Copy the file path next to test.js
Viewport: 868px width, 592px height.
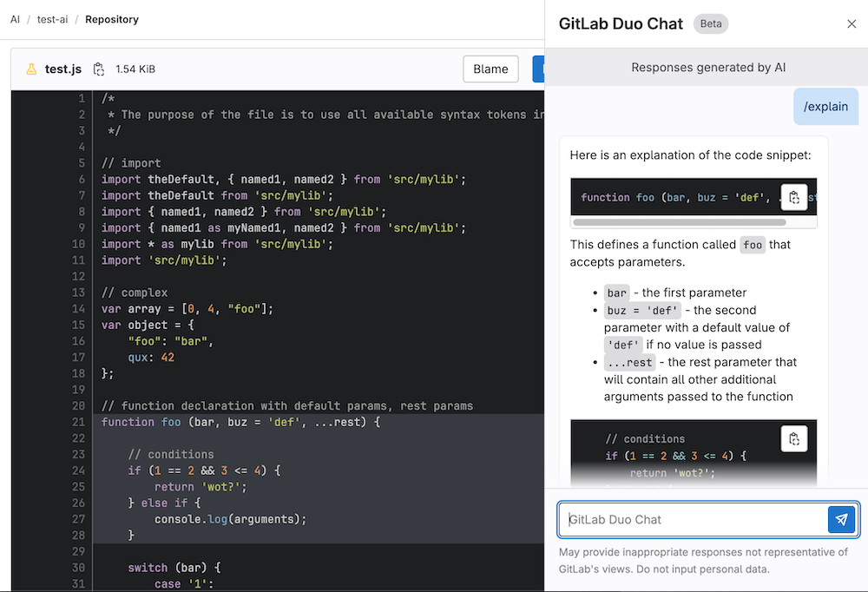(98, 68)
